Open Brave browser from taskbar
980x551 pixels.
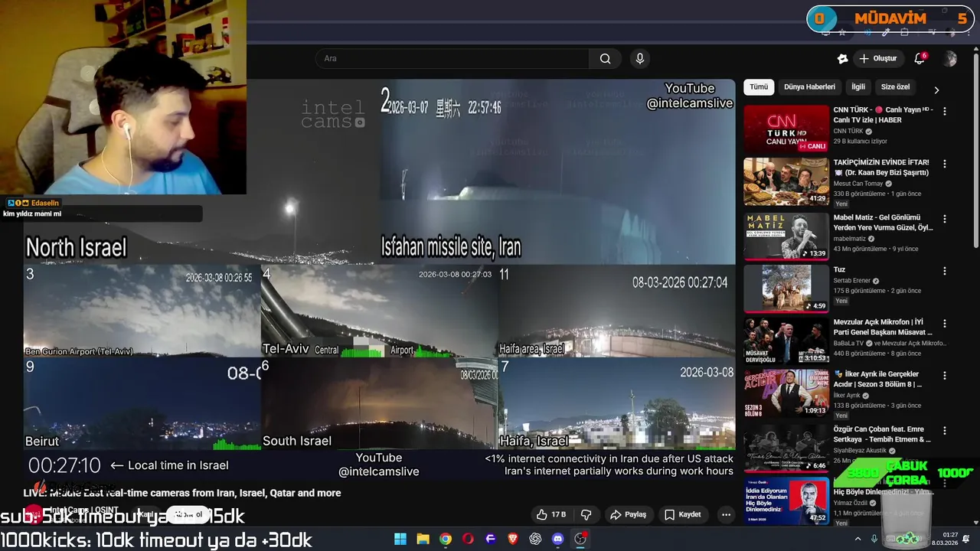(x=513, y=539)
